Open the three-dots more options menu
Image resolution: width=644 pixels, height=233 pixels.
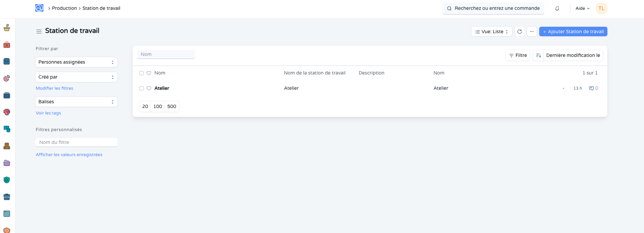pos(532,31)
